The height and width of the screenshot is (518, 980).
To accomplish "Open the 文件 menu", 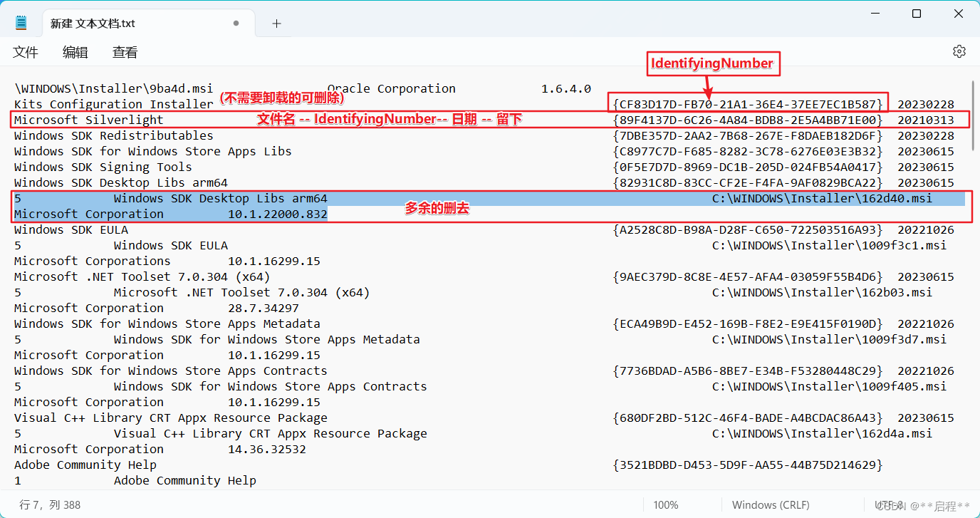I will click(26, 52).
